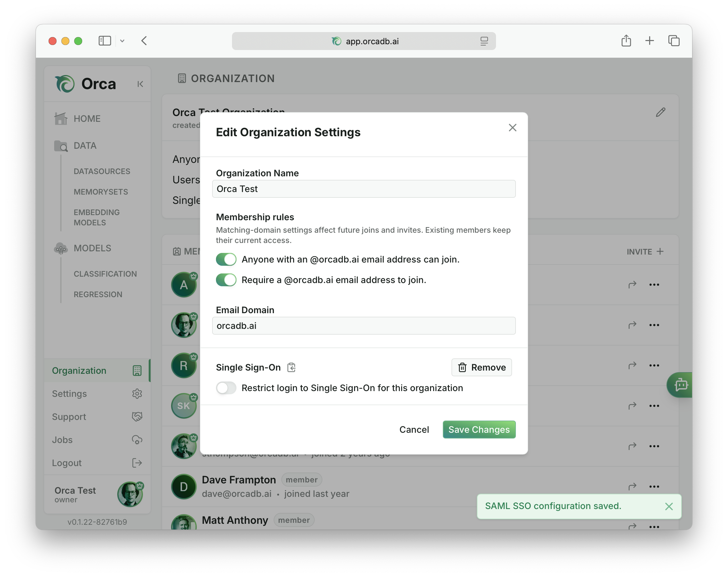
Task: Collapse the sidebar using the chevron next to Orca
Action: click(x=140, y=84)
